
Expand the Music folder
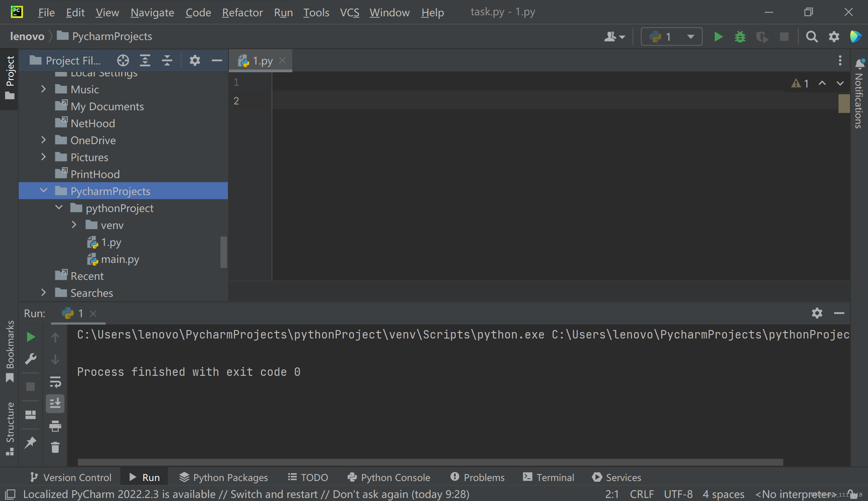(x=43, y=89)
